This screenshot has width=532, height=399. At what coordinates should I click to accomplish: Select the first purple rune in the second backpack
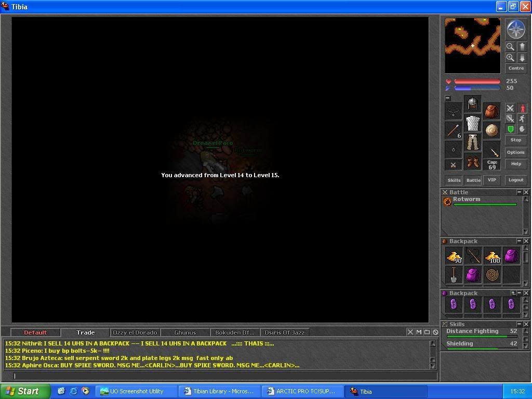[x=454, y=304]
